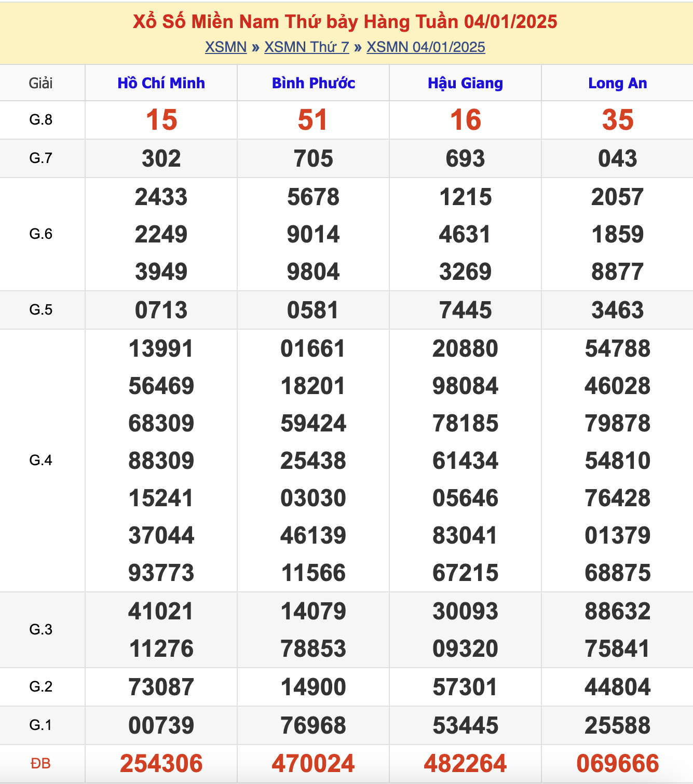Select G.1 number 00739

[x=161, y=725]
